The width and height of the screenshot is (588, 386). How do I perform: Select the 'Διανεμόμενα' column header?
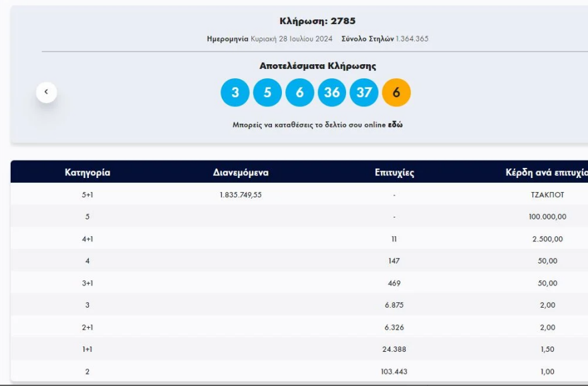tap(241, 173)
